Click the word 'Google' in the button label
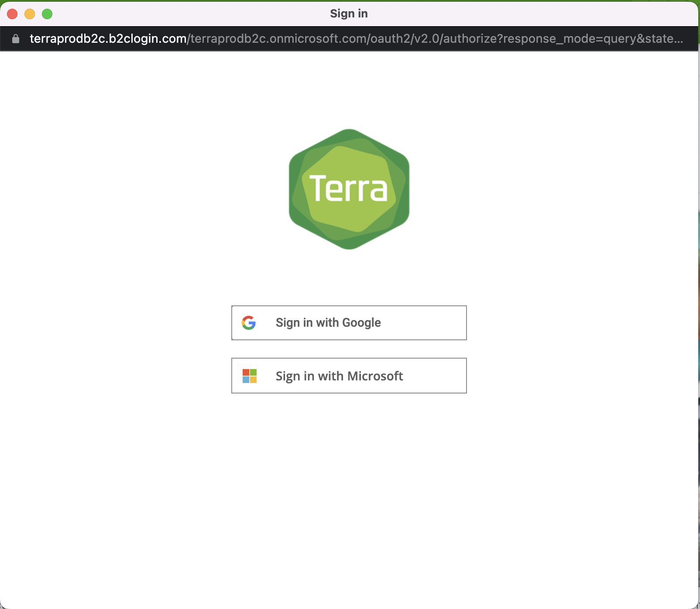 click(361, 323)
